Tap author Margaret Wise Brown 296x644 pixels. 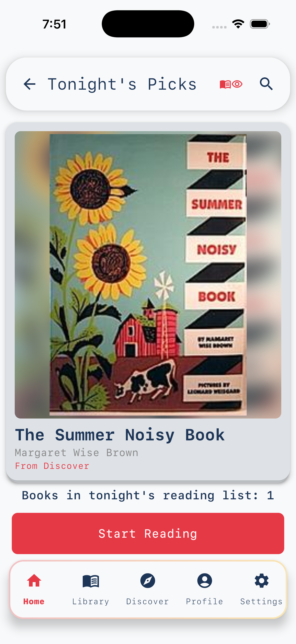[76, 452]
